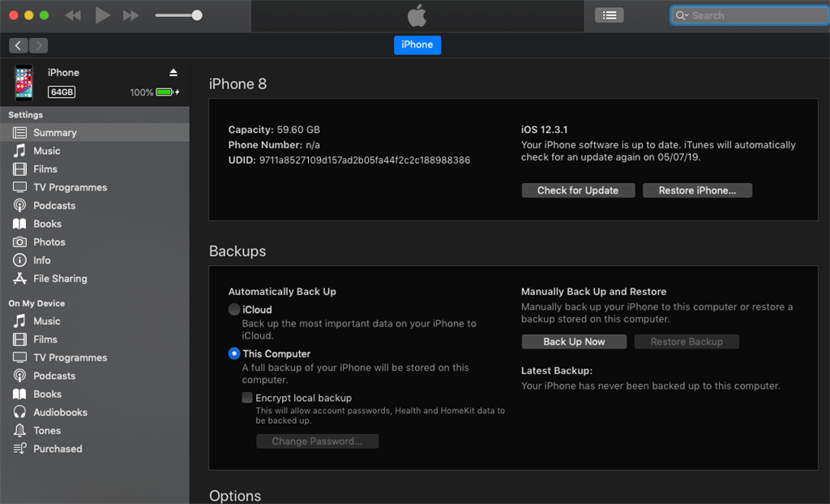Switch to the iPhone tab
Screen dimensions: 830x504
click(x=417, y=45)
